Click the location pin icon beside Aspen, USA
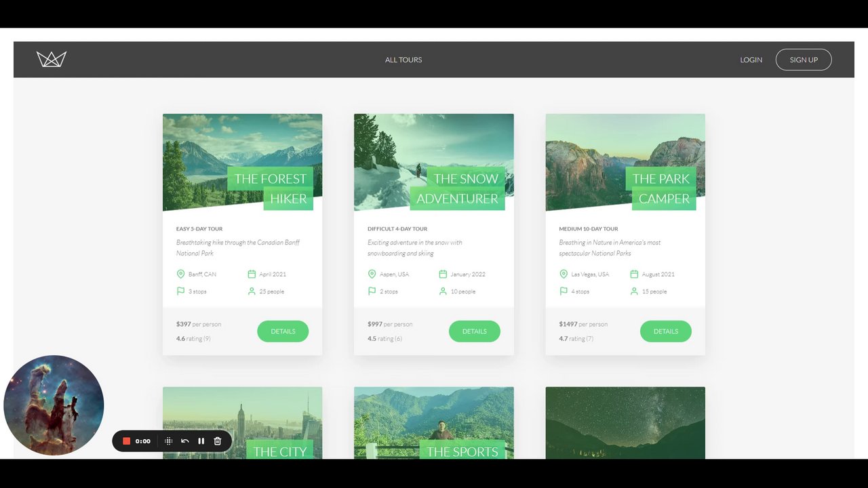The height and width of the screenshot is (488, 868). [x=372, y=274]
